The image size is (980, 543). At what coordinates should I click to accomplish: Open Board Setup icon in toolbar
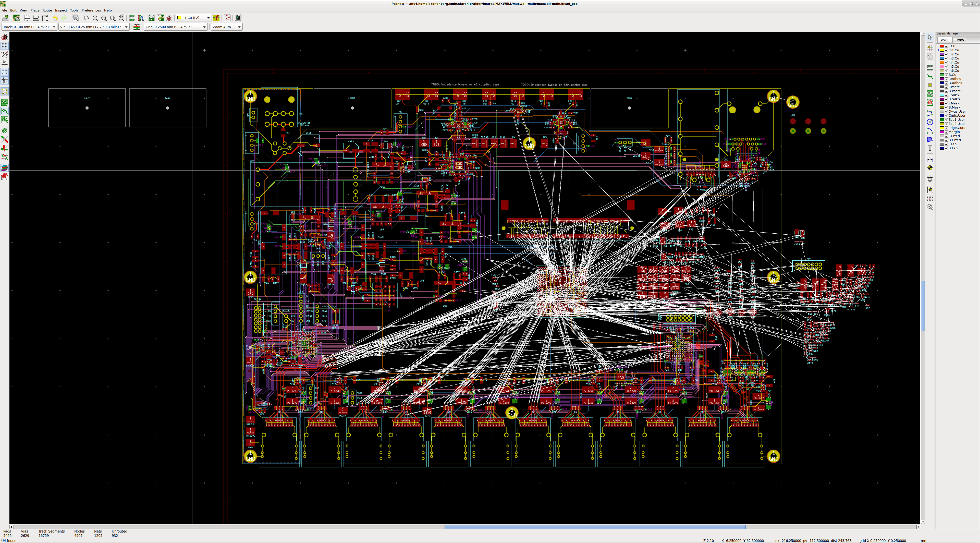coord(16,18)
